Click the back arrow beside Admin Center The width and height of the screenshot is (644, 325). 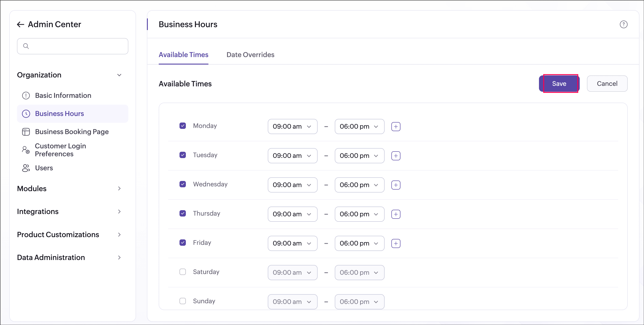pyautogui.click(x=21, y=24)
